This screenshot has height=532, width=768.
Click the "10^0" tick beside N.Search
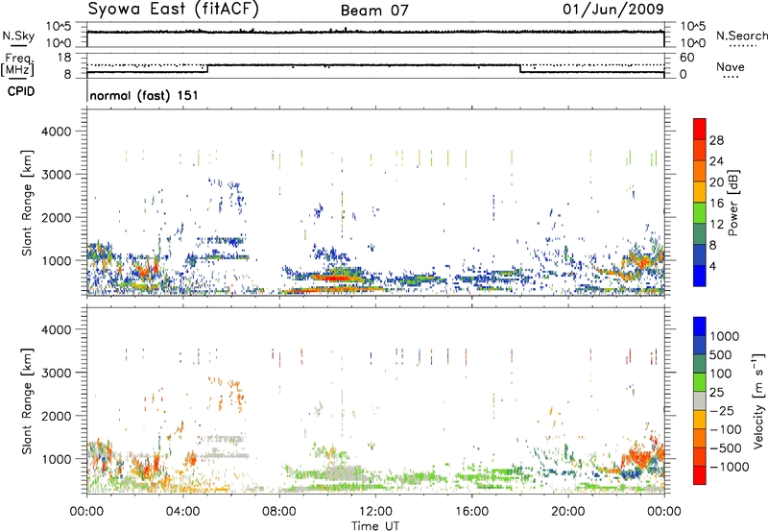tap(692, 42)
